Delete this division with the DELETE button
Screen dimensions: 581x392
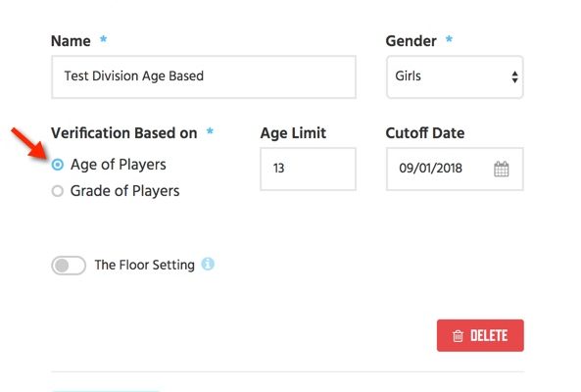tap(480, 336)
